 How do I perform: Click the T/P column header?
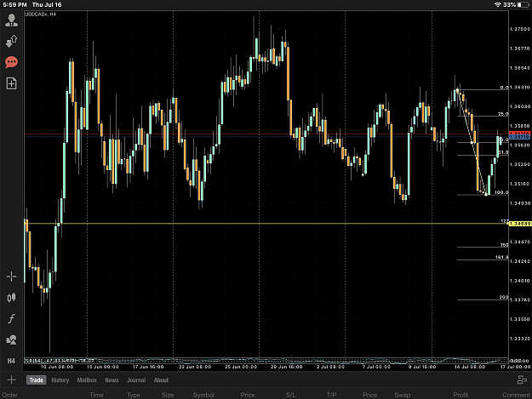tap(331, 395)
